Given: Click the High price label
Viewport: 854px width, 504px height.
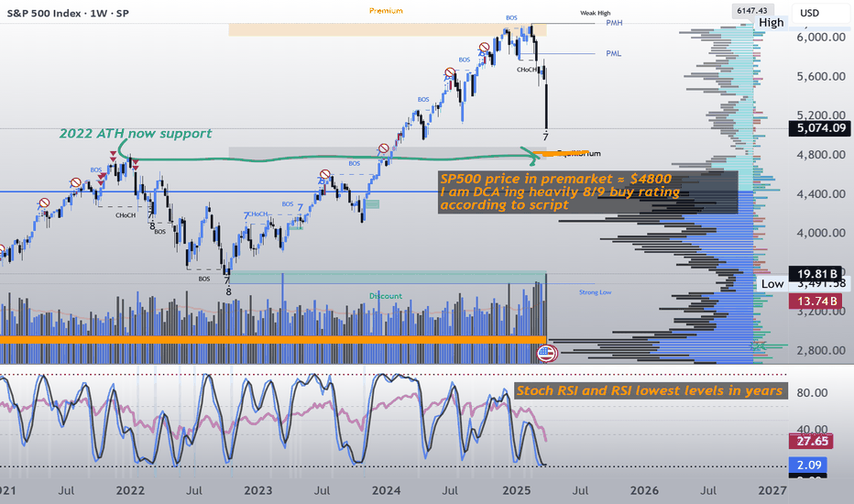Looking at the screenshot, I should [772, 23].
